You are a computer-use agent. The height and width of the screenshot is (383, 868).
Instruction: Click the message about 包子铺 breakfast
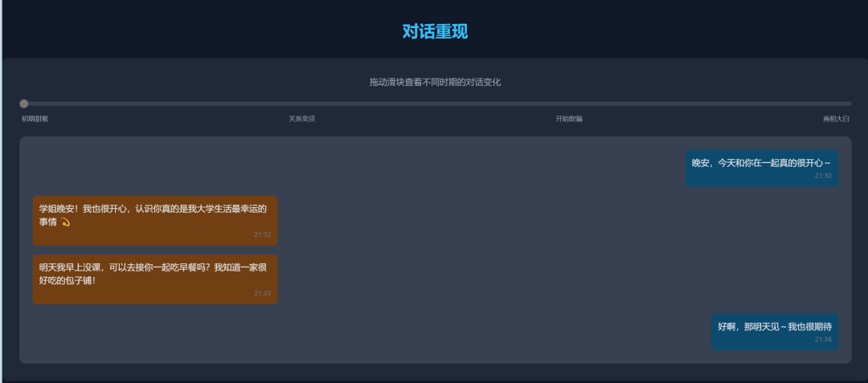(155, 279)
